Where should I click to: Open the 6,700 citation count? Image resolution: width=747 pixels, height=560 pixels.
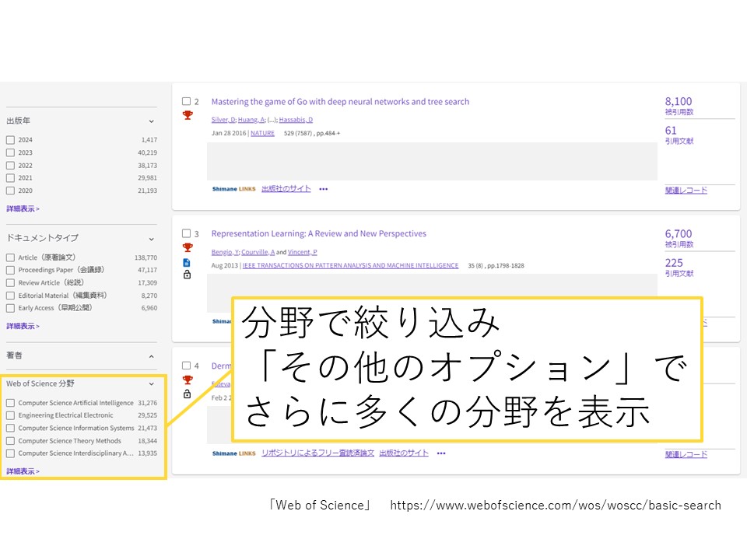(x=679, y=234)
